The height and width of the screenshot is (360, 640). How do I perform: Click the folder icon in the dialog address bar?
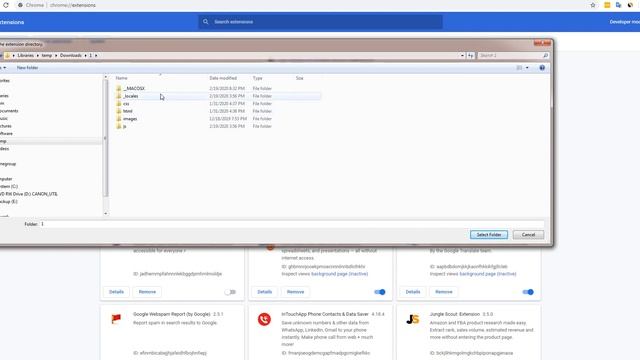[7, 55]
